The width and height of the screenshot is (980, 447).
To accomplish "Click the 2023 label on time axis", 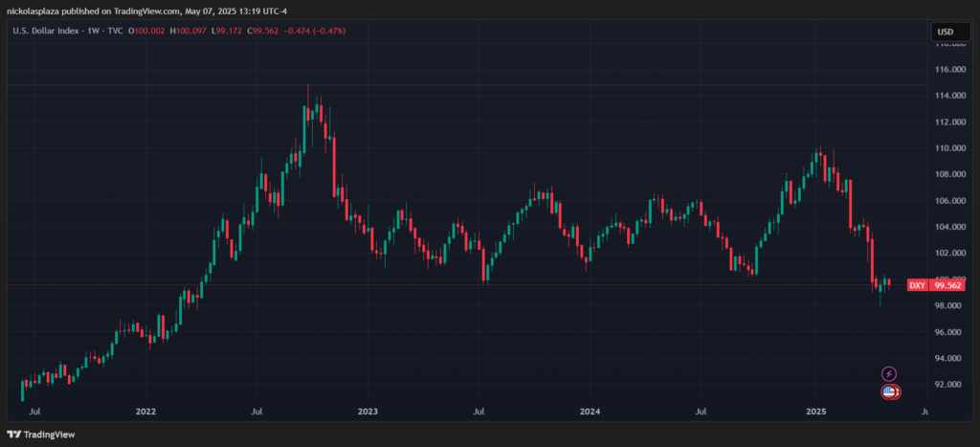I will 367,412.
